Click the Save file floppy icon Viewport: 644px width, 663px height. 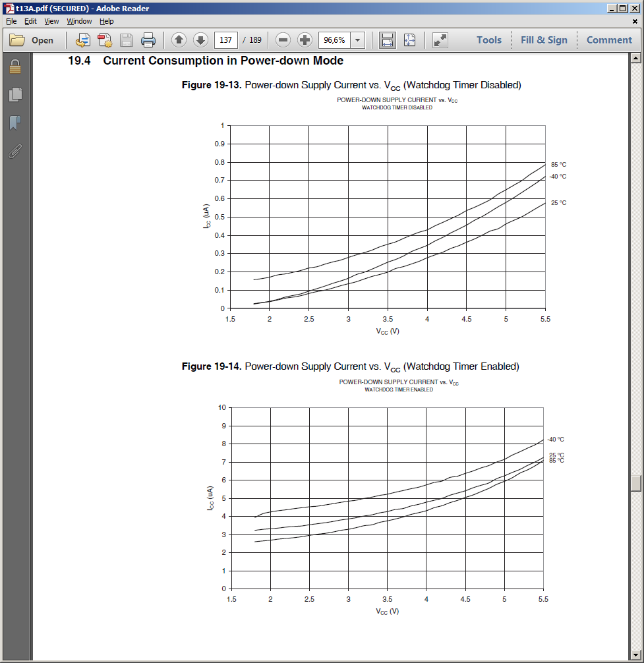point(127,40)
